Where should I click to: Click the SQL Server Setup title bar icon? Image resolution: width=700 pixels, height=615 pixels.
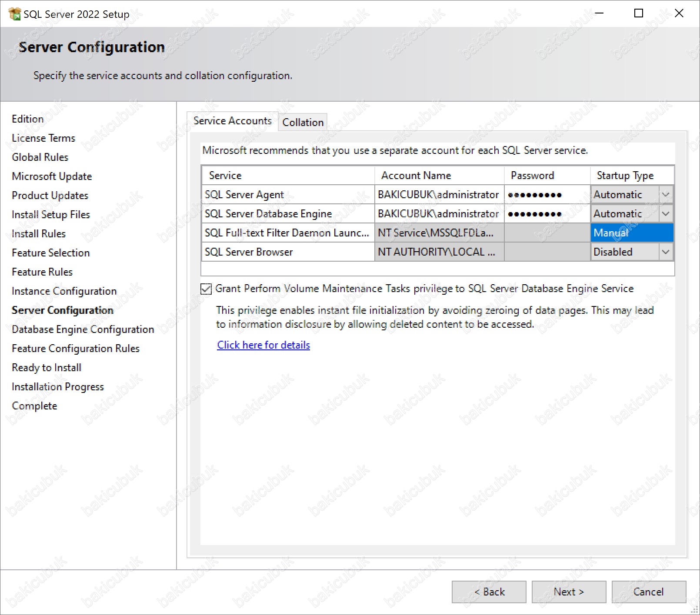pos(14,14)
